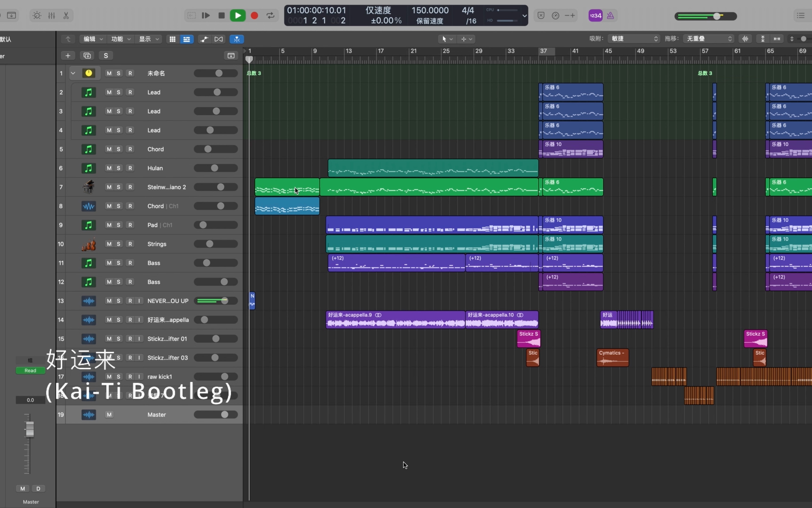This screenshot has height=508, width=812.
Task: Click the duplicate track button
Action: [87, 55]
